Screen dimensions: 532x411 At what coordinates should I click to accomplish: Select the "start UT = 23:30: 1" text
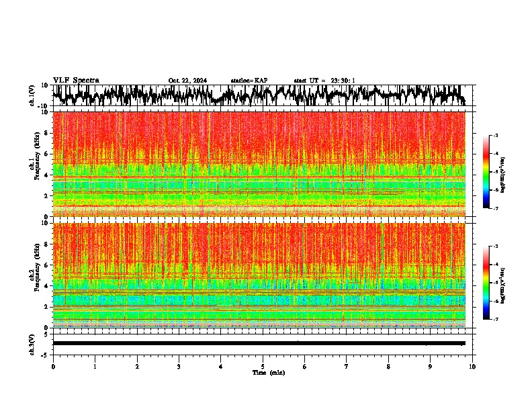point(324,81)
